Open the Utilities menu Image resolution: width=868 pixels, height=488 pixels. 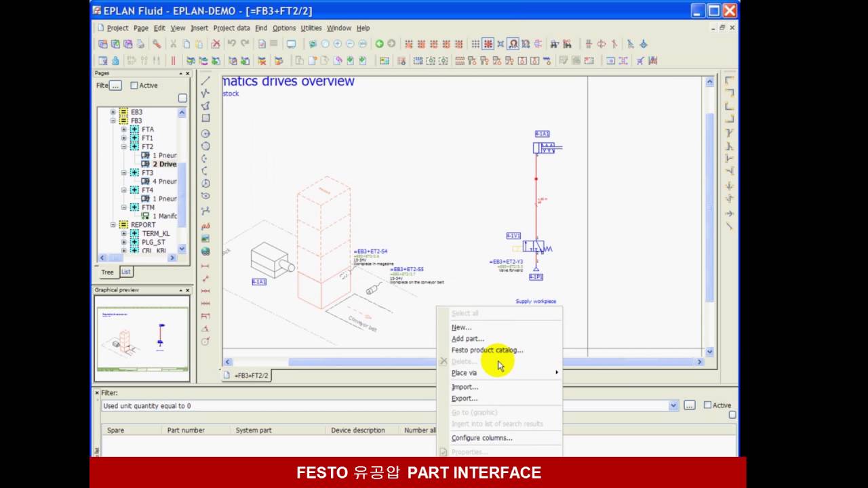click(311, 28)
